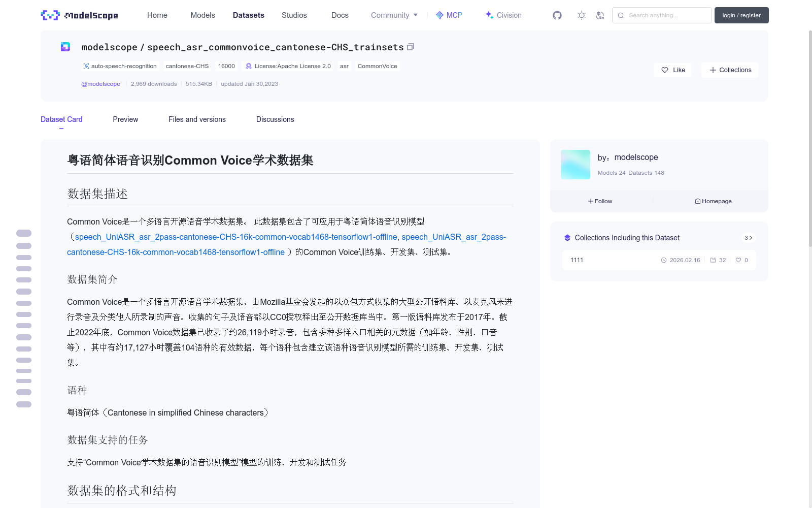Open the Datasets nav item

249,15
